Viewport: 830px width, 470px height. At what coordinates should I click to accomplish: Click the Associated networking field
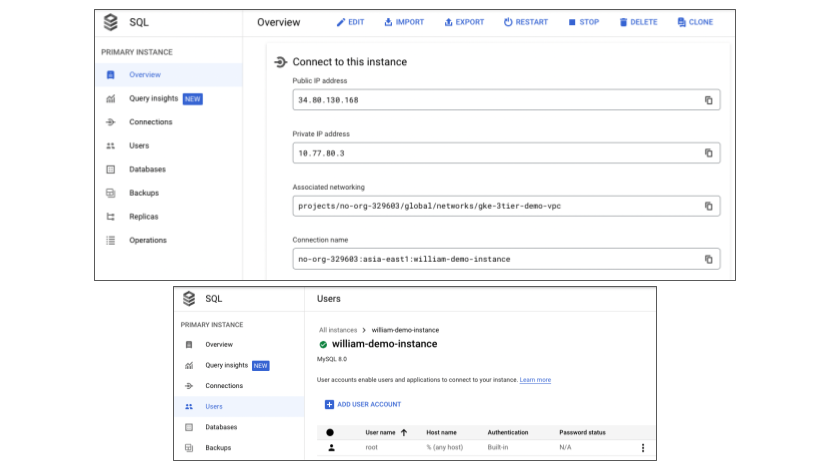[x=506, y=206]
